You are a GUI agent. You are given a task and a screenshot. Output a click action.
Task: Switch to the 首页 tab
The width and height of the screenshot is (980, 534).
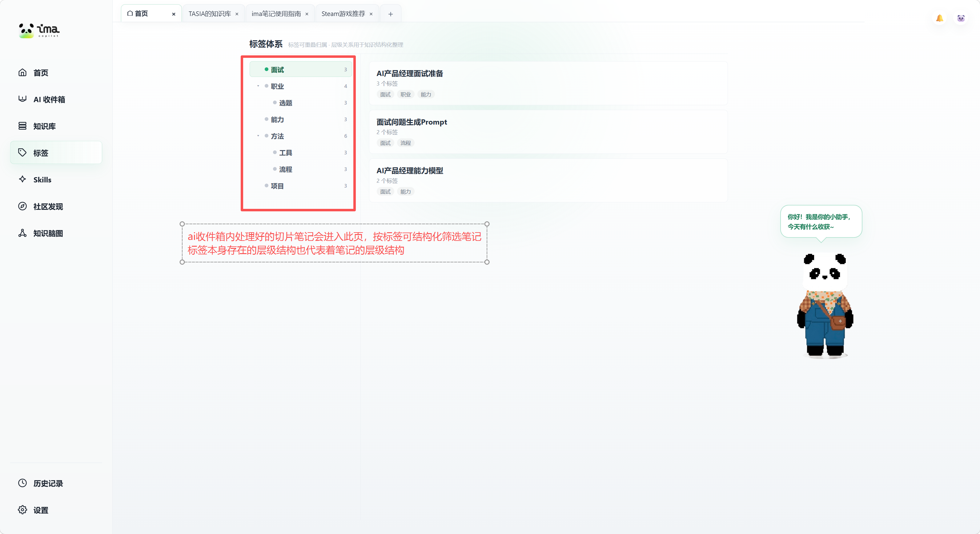click(151, 14)
